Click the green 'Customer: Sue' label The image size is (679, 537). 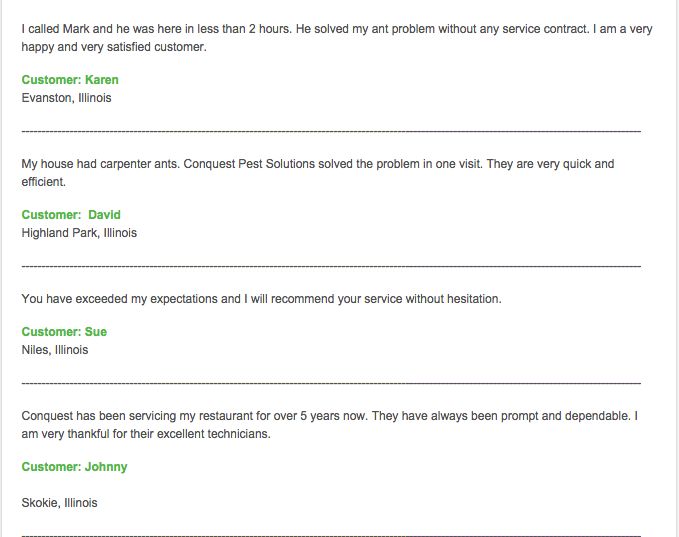(x=64, y=332)
